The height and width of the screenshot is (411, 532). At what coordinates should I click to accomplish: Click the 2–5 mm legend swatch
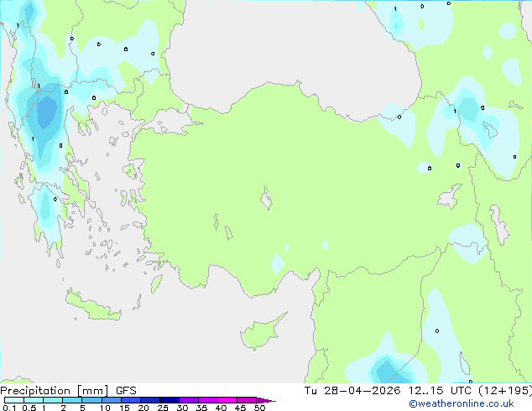[72, 400]
